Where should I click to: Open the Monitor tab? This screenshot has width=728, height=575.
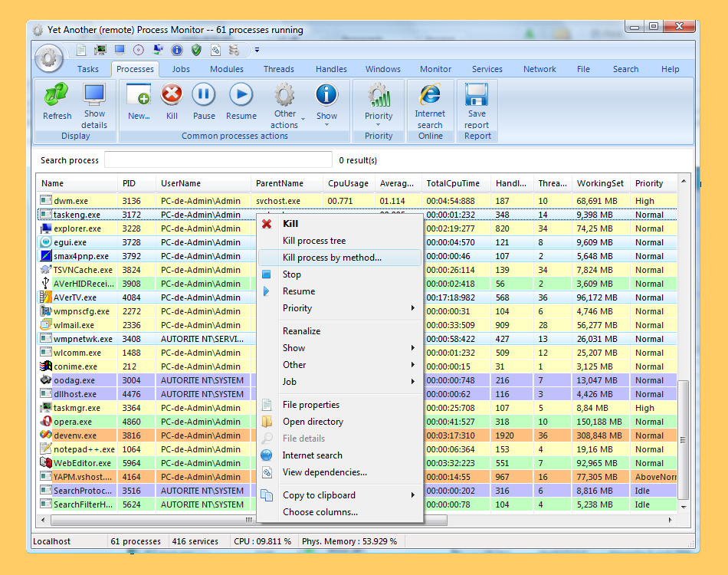pos(435,69)
